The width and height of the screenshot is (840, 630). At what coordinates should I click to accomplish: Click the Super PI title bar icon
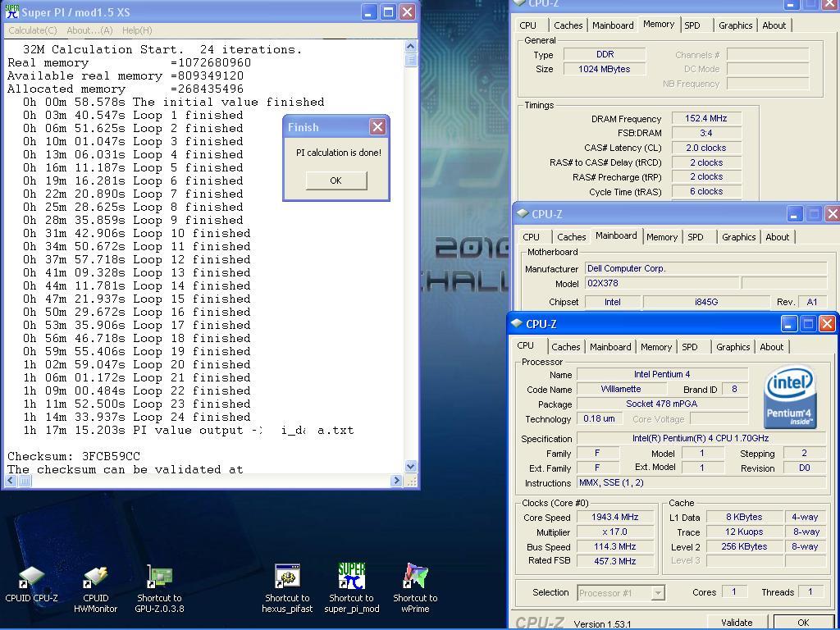click(x=11, y=11)
